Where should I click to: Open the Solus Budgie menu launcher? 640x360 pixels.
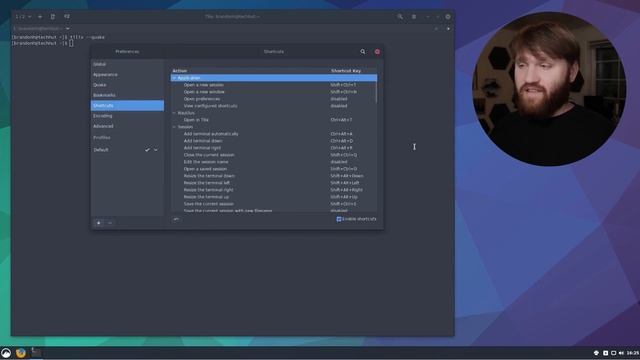pyautogui.click(x=6, y=353)
